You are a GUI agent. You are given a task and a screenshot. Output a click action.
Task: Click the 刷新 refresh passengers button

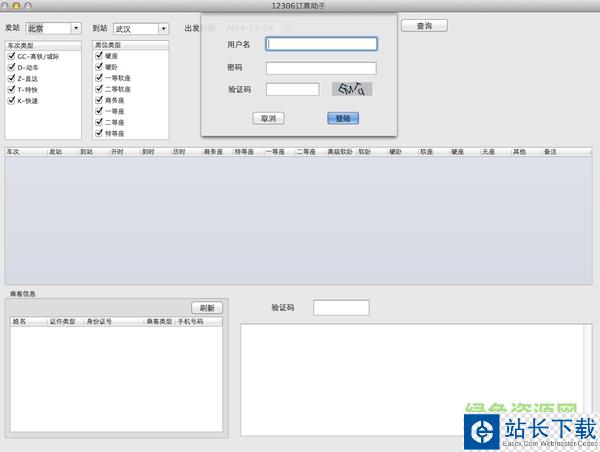tap(207, 308)
